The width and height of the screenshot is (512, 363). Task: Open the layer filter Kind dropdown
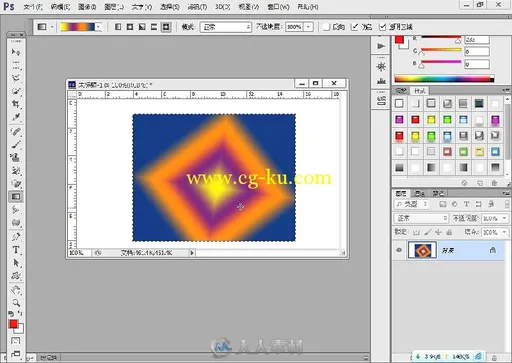(412, 204)
